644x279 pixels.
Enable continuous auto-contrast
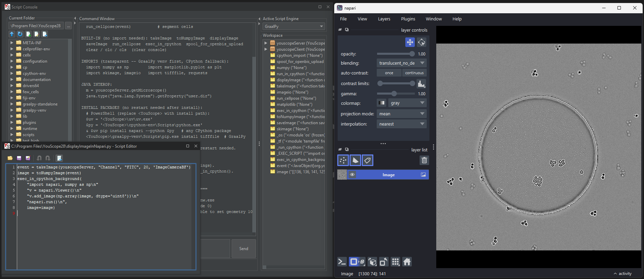tap(414, 73)
